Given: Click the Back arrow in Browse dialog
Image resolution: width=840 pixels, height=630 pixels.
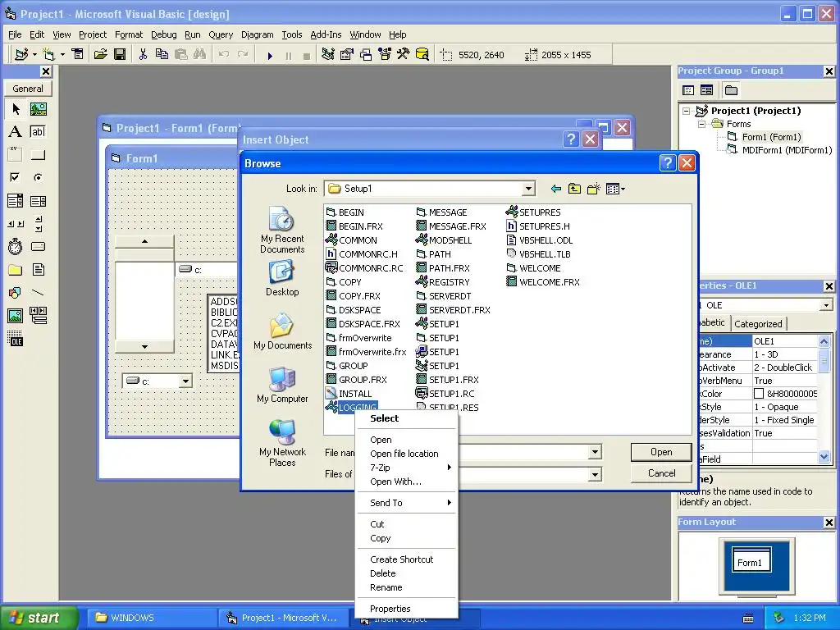Looking at the screenshot, I should [x=556, y=189].
